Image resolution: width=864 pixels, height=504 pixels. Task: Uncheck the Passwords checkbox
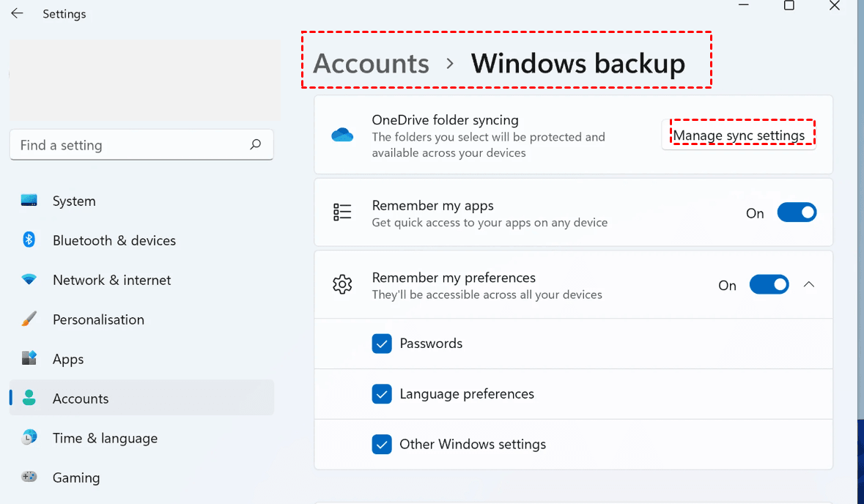tap(381, 343)
